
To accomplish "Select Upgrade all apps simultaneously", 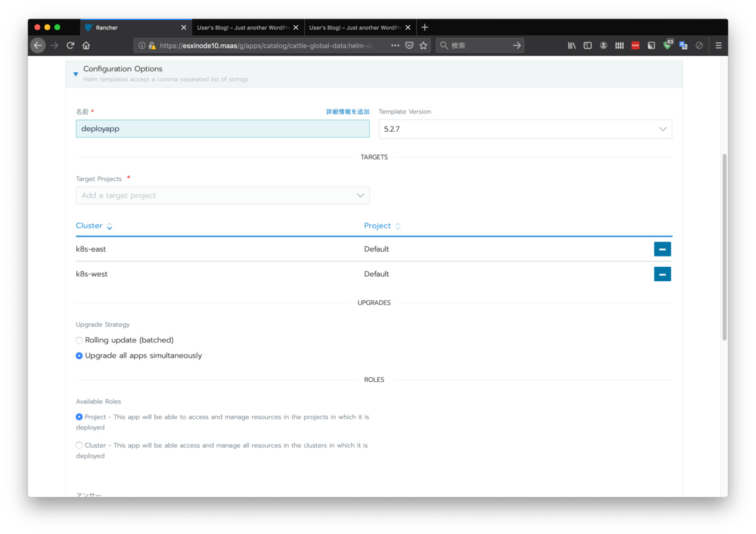I will pyautogui.click(x=79, y=356).
